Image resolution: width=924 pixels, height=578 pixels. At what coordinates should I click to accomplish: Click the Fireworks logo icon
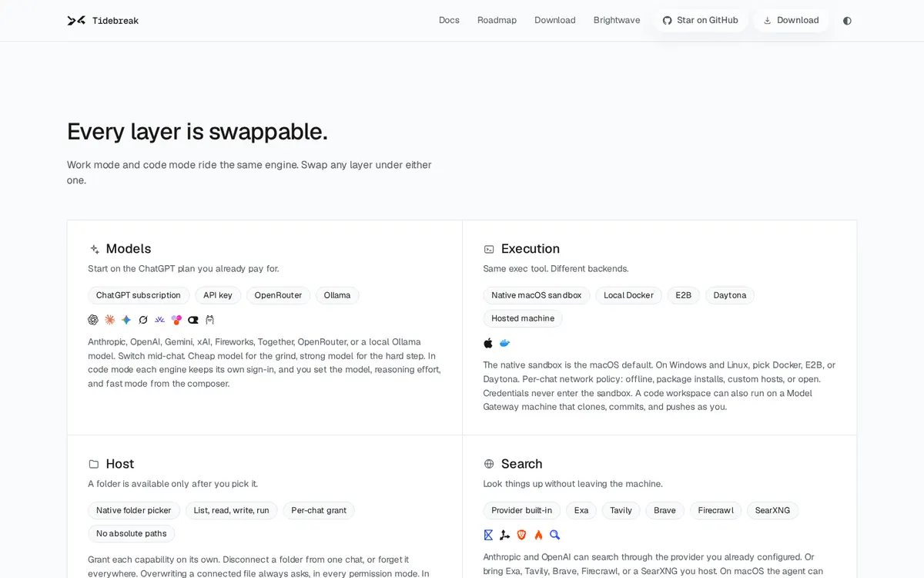160,320
